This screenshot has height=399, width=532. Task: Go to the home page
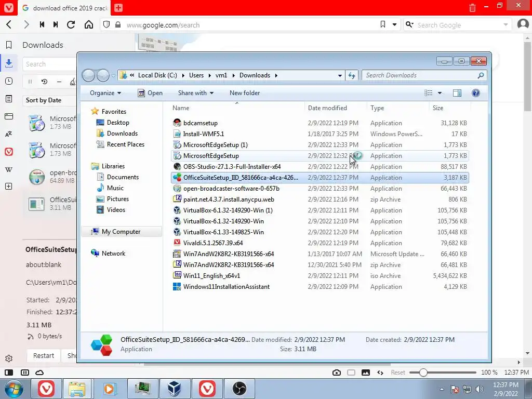[89, 24]
